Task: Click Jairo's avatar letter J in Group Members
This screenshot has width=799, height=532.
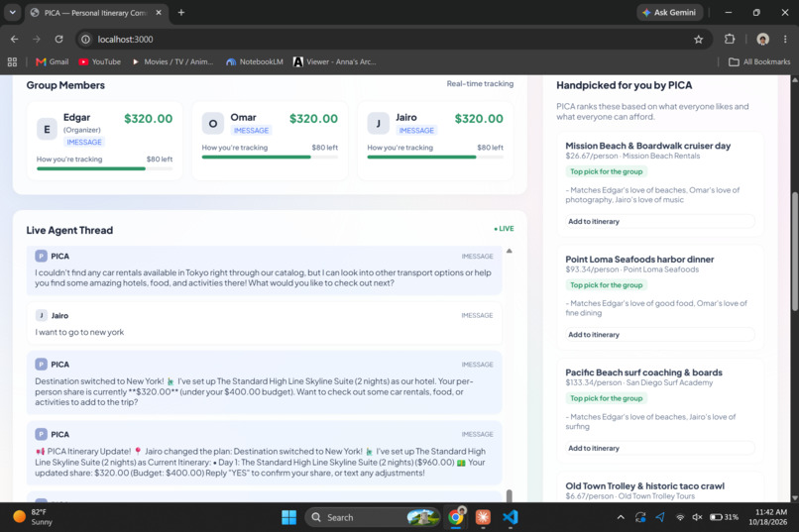Action: [378, 124]
